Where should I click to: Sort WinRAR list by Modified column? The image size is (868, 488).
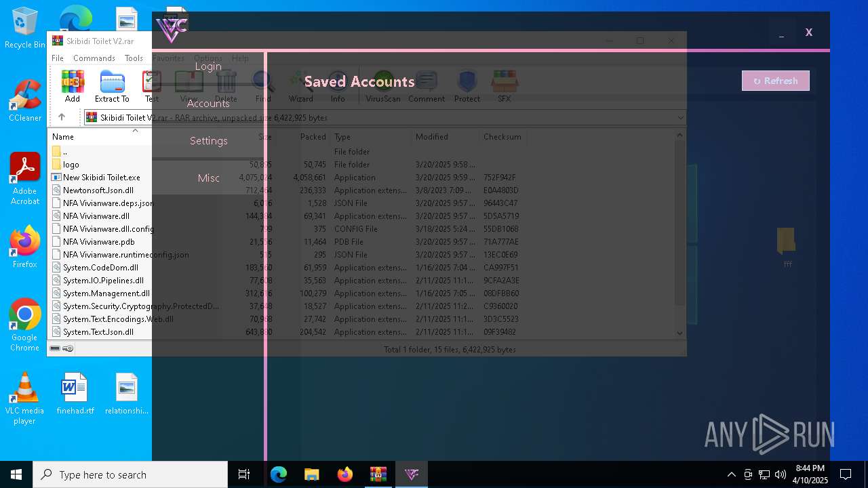coord(431,137)
